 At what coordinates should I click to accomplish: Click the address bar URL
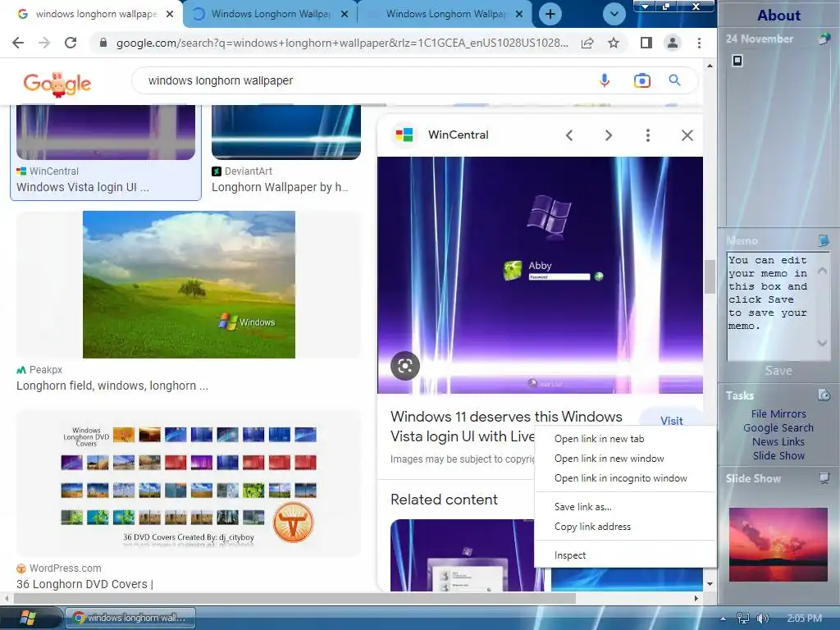[342, 43]
